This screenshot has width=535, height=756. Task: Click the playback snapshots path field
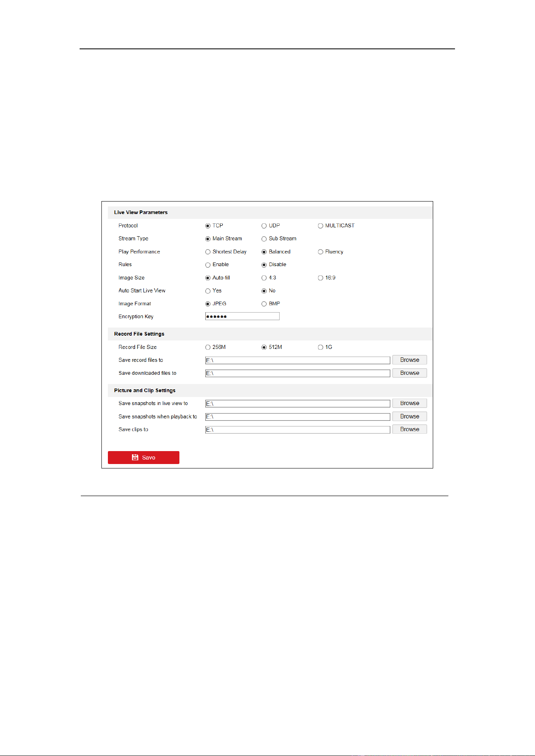(x=298, y=416)
